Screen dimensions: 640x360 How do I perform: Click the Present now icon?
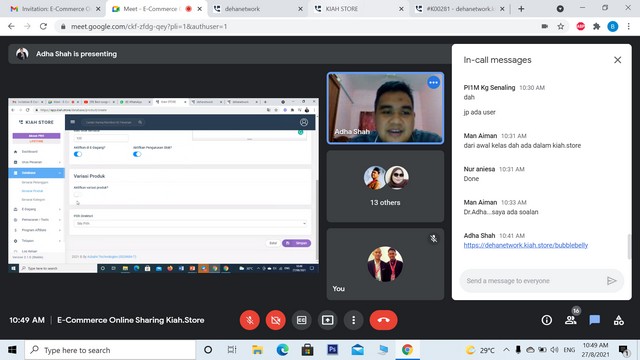[327, 320]
